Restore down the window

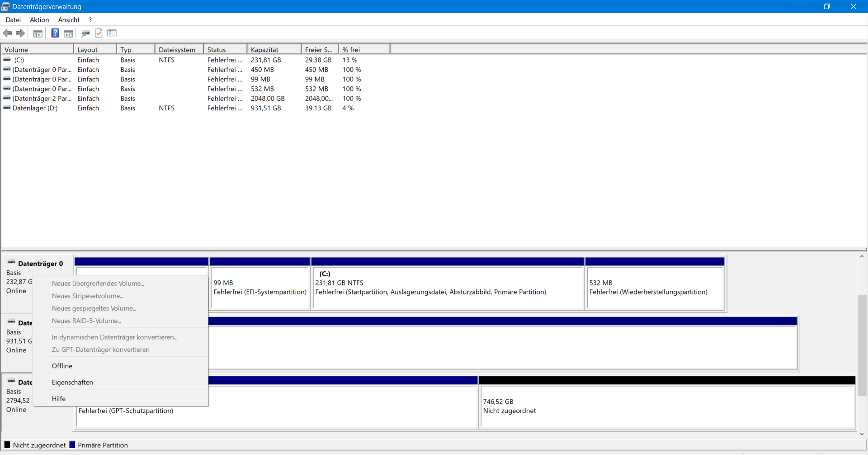coord(827,6)
